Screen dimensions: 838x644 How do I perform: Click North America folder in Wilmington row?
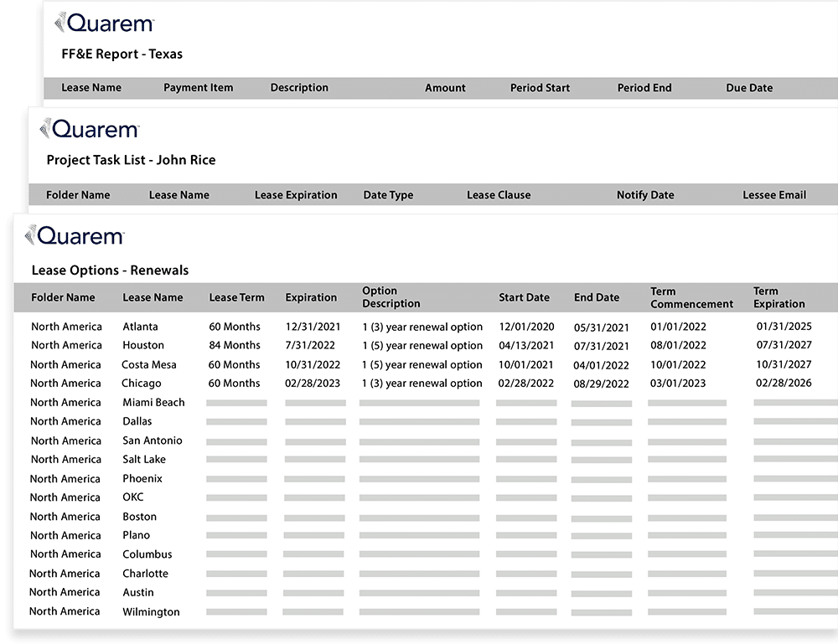coord(65,611)
